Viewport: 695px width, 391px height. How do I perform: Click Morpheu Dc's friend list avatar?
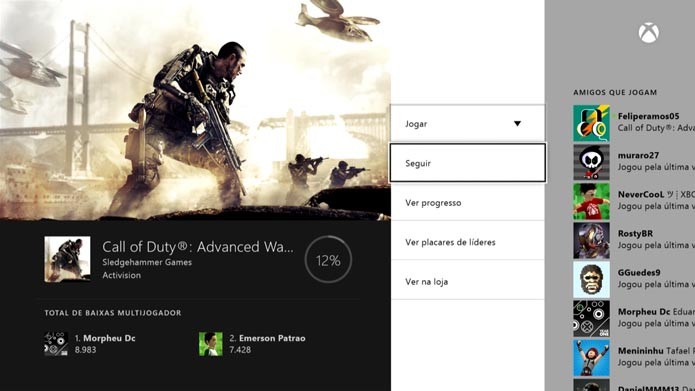[x=591, y=318]
